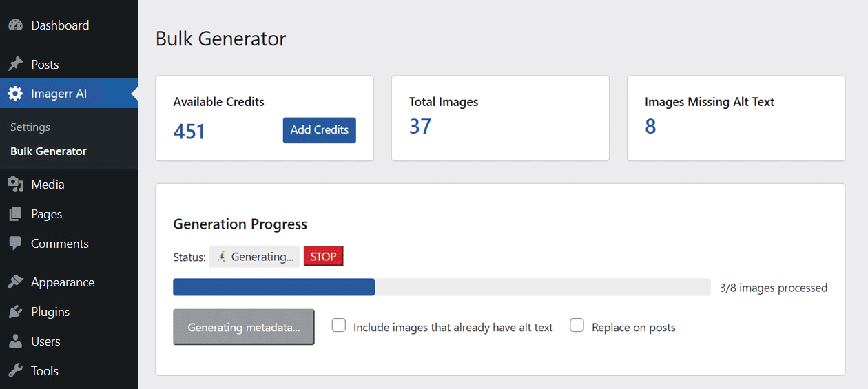Click the Images Missing Alt Text count
This screenshot has height=389, width=868.
[x=650, y=127]
